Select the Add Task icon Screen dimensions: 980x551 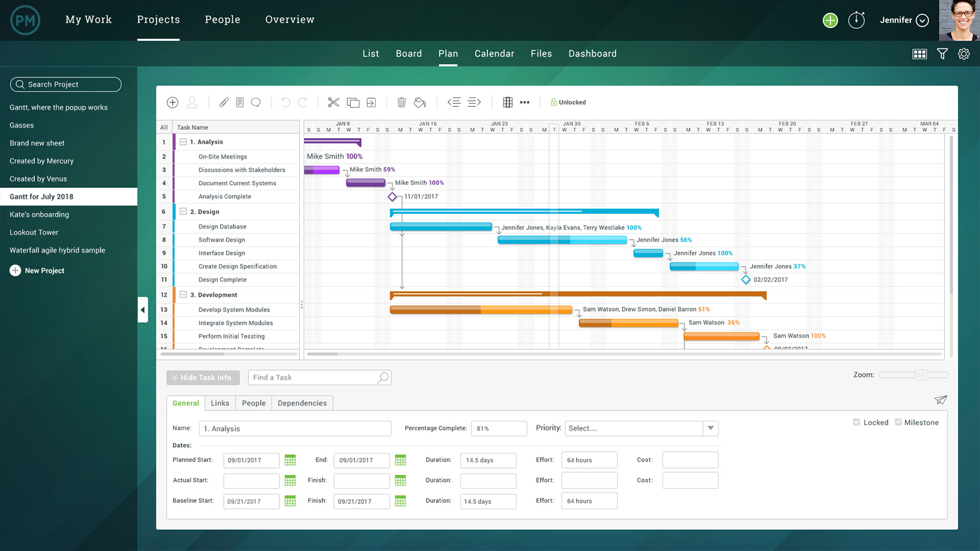coord(172,101)
